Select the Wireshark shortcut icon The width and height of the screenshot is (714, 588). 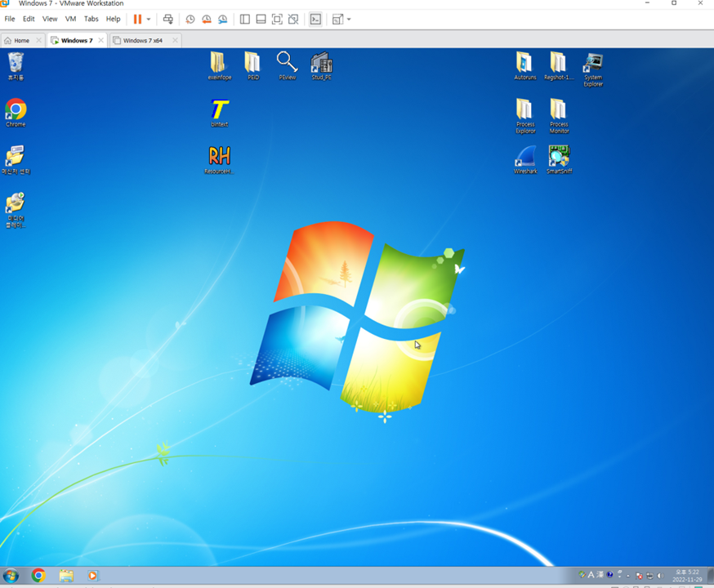[x=525, y=160]
